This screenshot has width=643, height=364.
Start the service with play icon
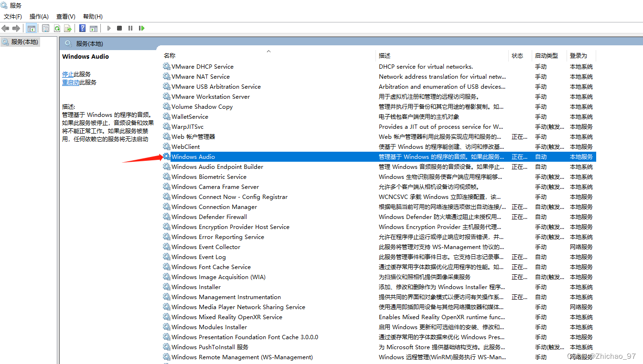109,28
